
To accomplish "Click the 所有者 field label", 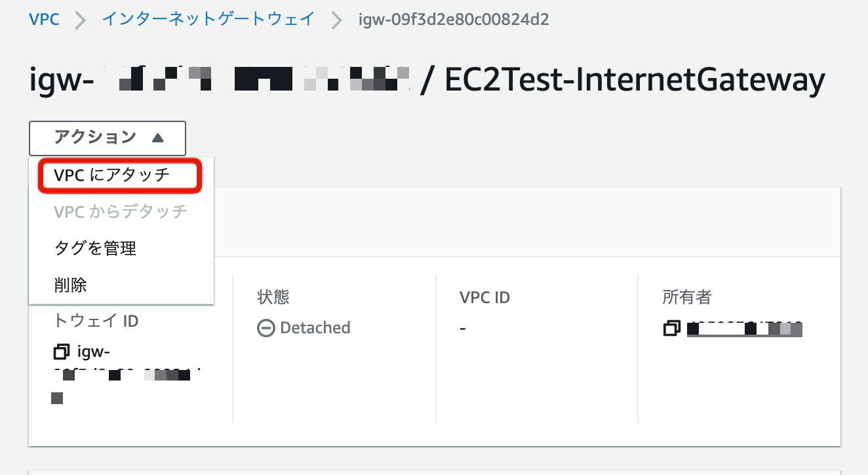I will 687,297.
